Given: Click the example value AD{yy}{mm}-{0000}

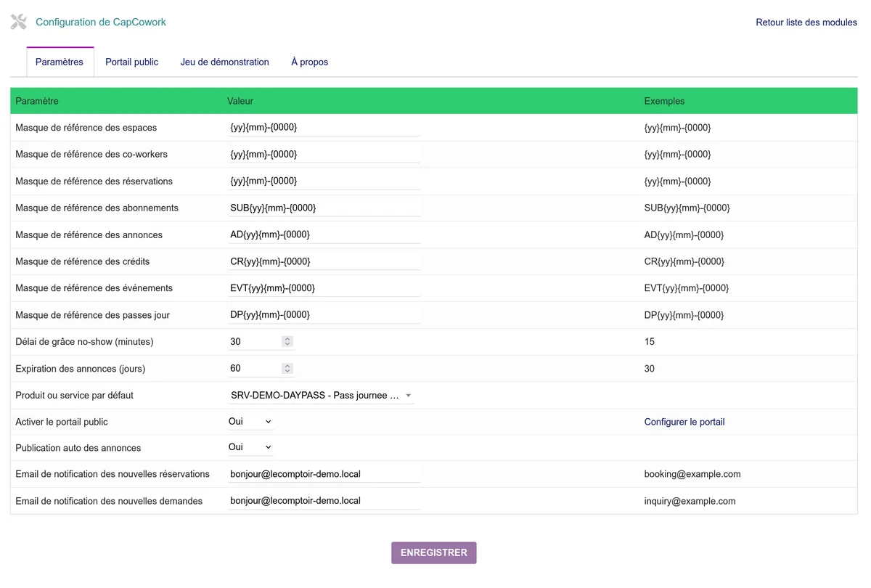Looking at the screenshot, I should tap(684, 234).
